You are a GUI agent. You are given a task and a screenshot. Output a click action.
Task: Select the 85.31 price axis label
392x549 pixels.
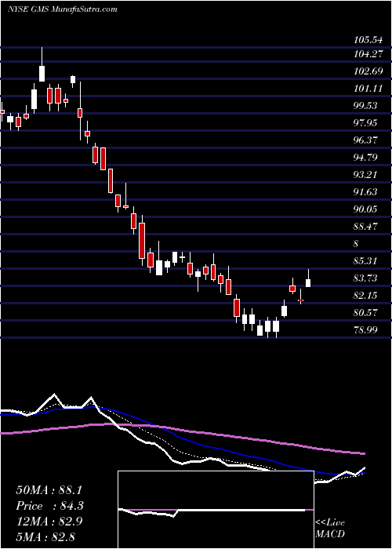tap(366, 261)
